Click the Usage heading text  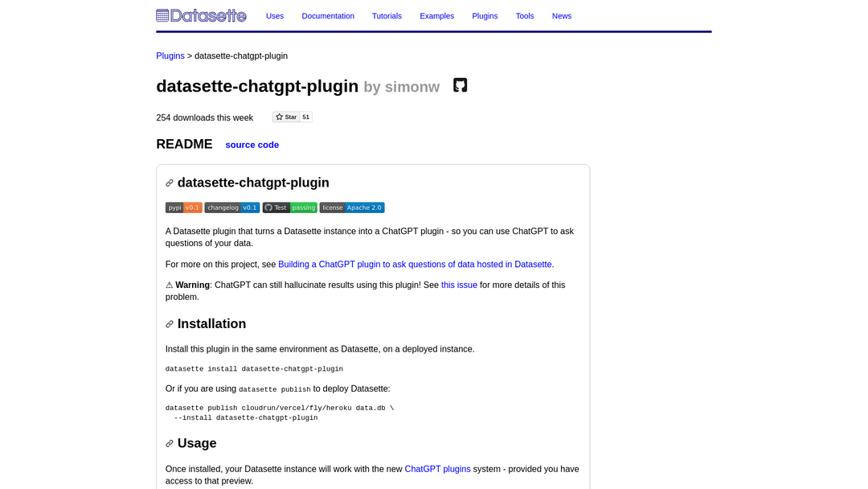coord(197,443)
